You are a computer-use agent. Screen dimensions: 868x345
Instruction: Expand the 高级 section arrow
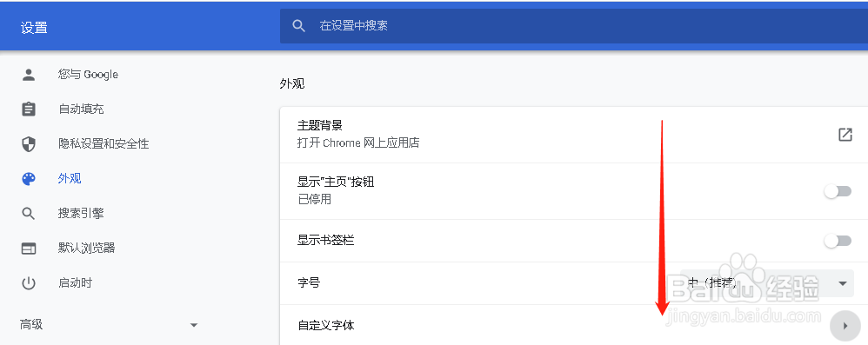pos(194,325)
